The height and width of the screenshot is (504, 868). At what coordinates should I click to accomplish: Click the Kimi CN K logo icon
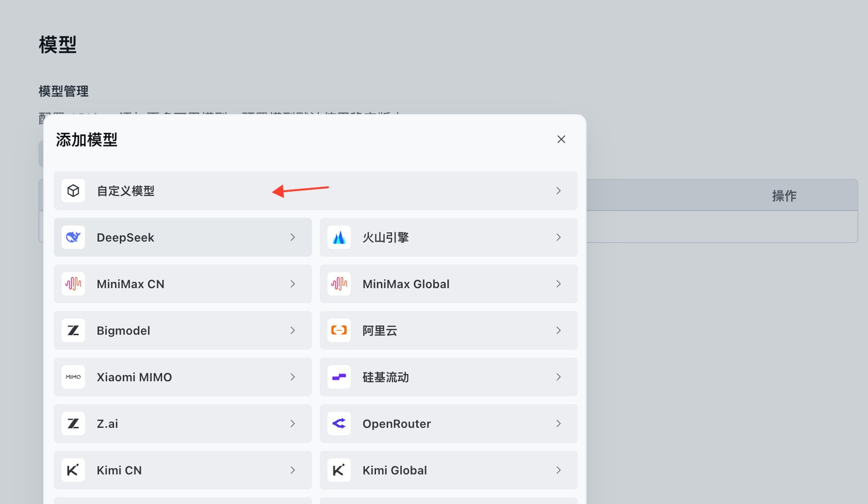(x=73, y=470)
